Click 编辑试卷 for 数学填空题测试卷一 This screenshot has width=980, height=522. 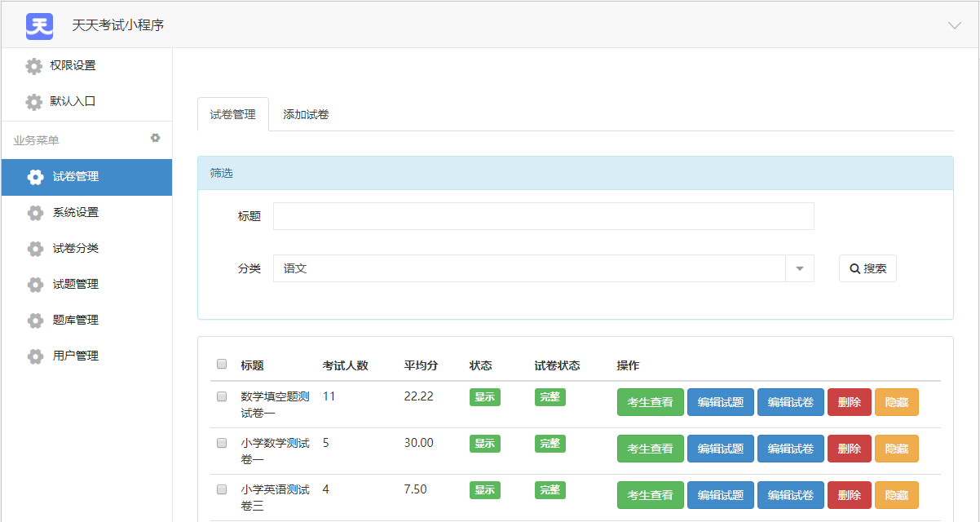pyautogui.click(x=791, y=402)
